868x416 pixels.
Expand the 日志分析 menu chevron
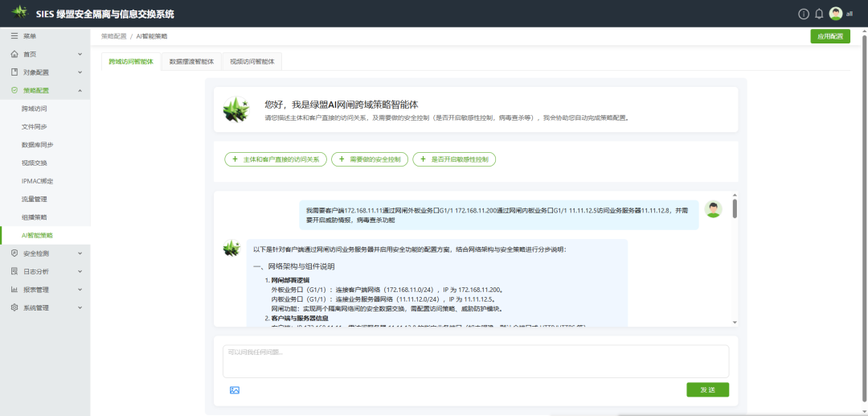pyautogui.click(x=80, y=271)
